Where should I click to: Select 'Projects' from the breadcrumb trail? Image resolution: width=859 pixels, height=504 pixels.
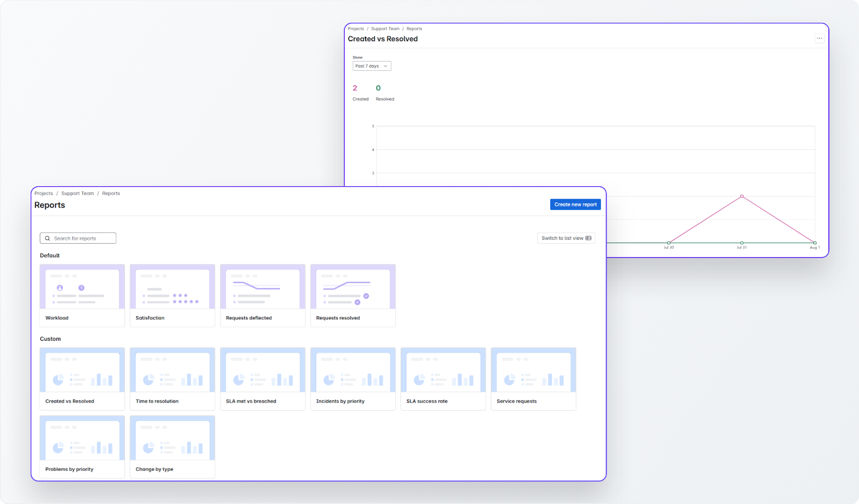click(43, 193)
